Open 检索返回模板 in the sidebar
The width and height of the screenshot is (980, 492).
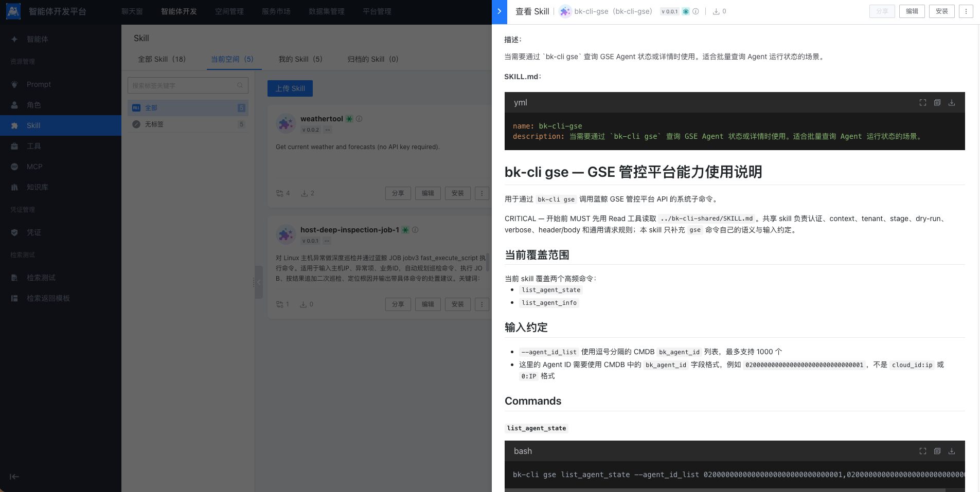(61, 298)
